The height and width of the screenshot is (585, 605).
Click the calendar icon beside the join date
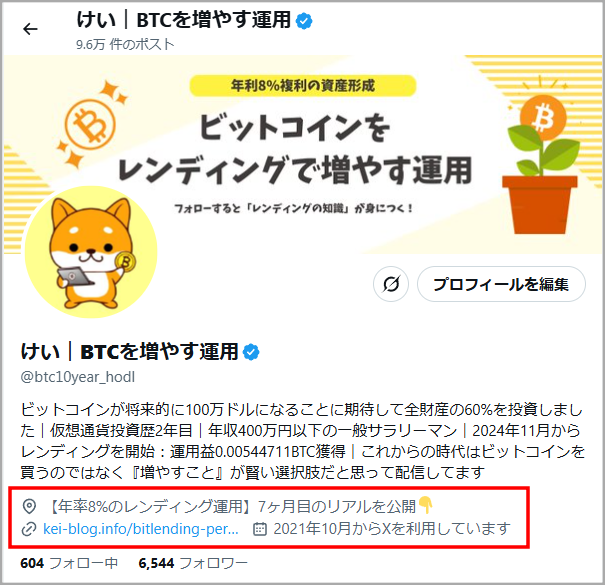point(260,529)
